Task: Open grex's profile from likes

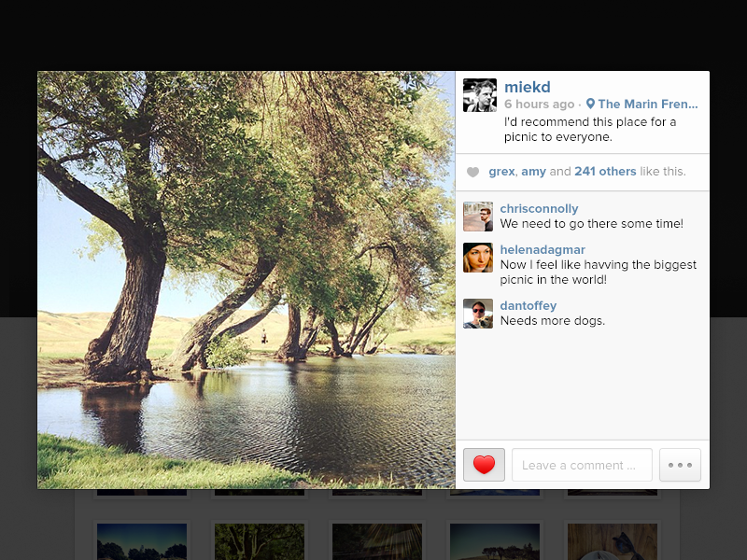Action: (501, 172)
